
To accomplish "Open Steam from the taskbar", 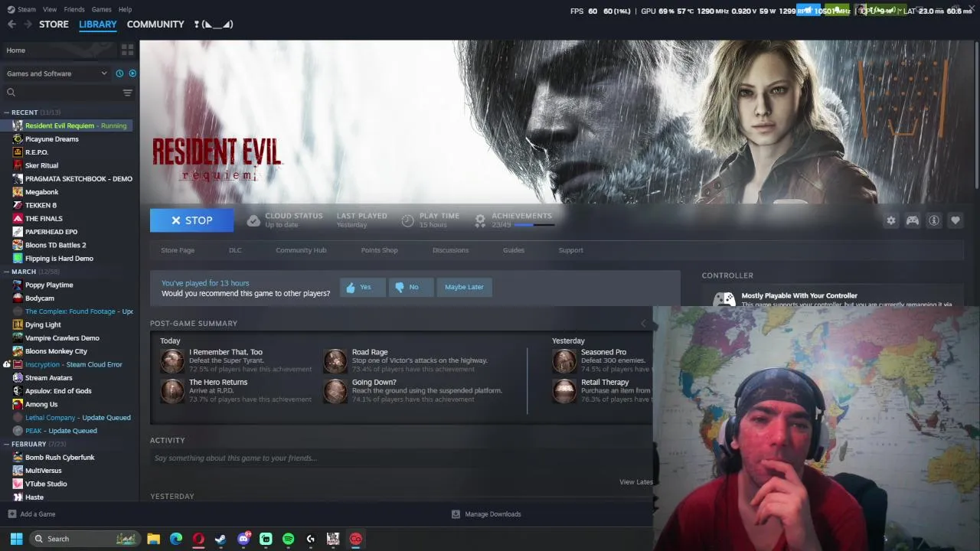I will pos(220,539).
